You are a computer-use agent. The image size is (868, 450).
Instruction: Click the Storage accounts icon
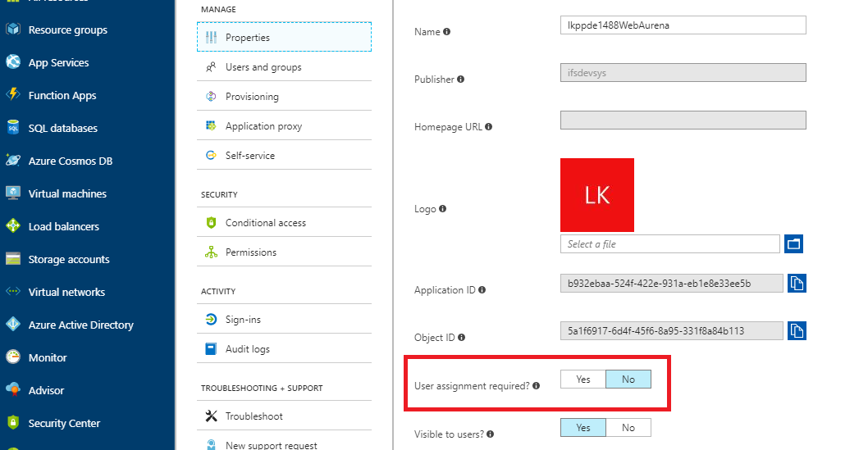[x=13, y=259]
